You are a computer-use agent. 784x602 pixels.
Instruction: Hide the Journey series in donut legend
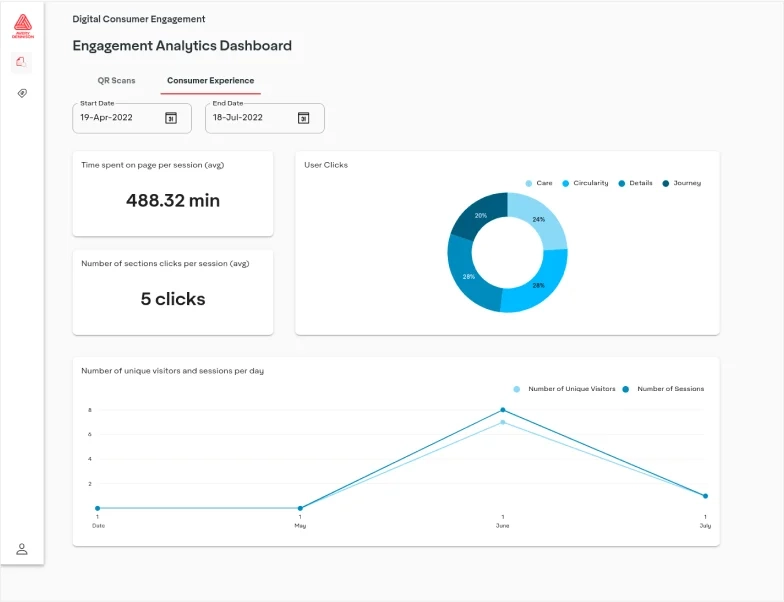coord(681,183)
